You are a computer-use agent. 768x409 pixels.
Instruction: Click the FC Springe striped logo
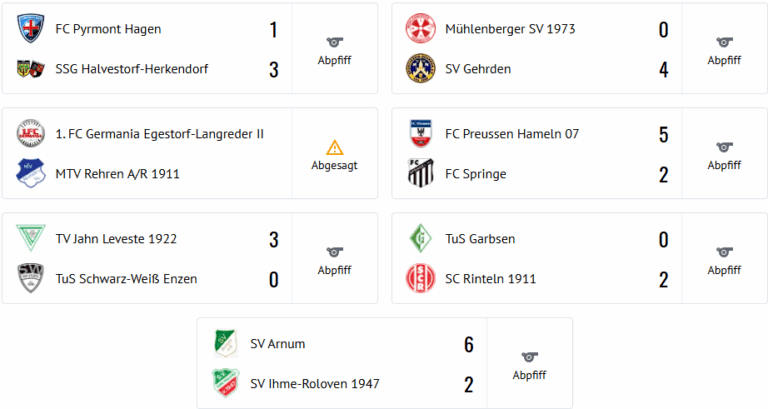[x=421, y=173]
